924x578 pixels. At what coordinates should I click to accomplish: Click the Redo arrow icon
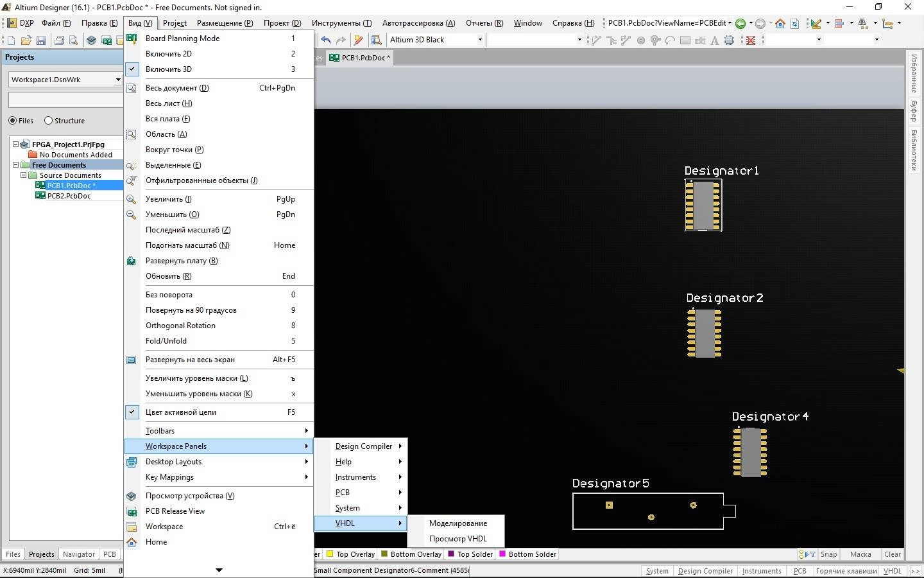coord(341,40)
